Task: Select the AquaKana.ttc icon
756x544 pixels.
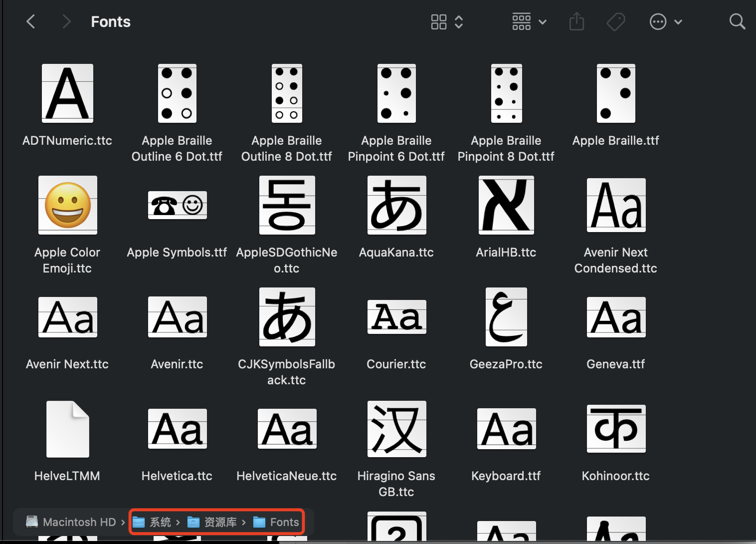Action: click(396, 205)
